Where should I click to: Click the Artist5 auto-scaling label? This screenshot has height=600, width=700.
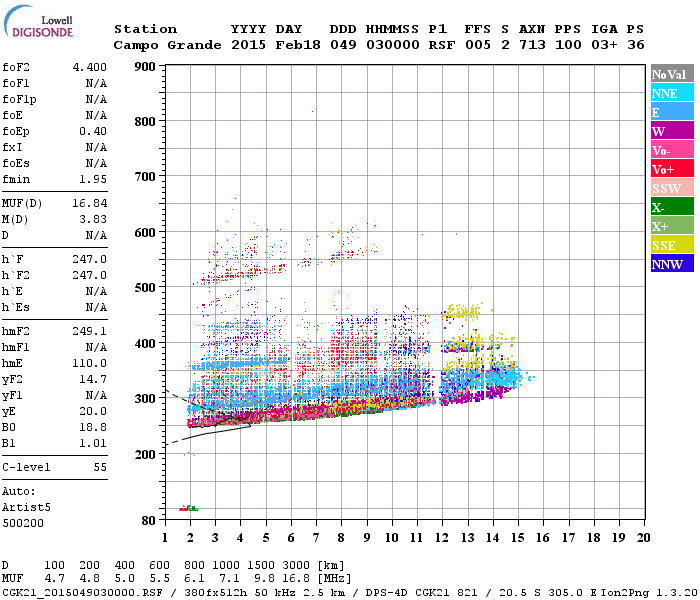pos(26,508)
